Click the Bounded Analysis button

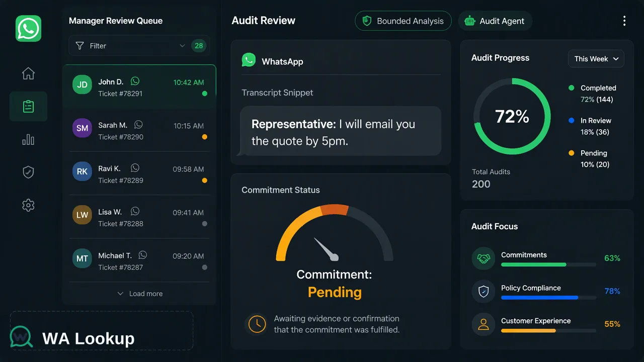(x=403, y=21)
